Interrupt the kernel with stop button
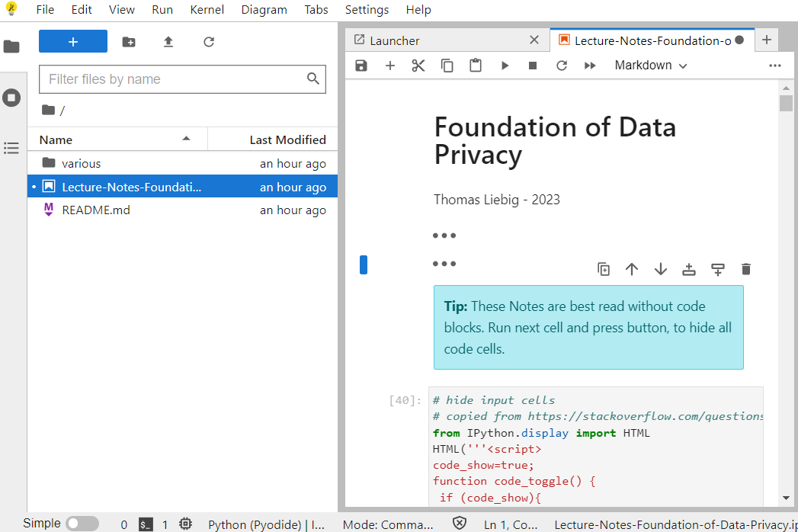 click(x=533, y=66)
